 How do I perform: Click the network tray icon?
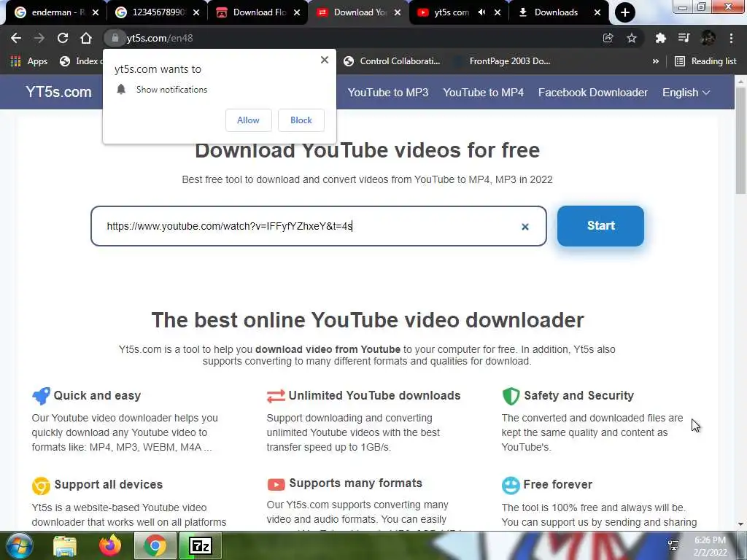tap(673, 545)
